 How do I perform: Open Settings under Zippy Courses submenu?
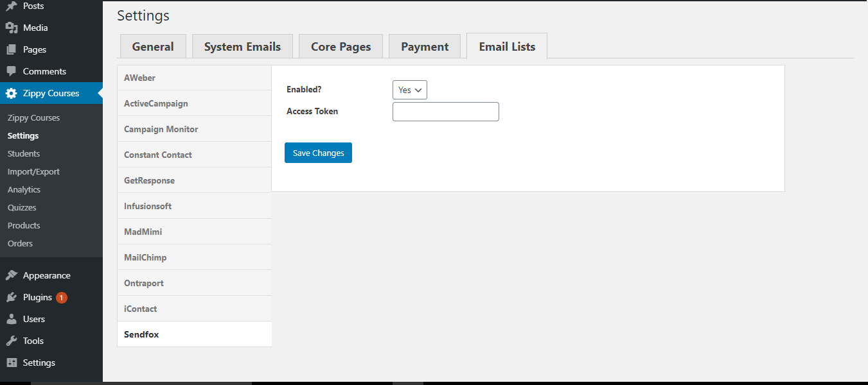(x=23, y=135)
